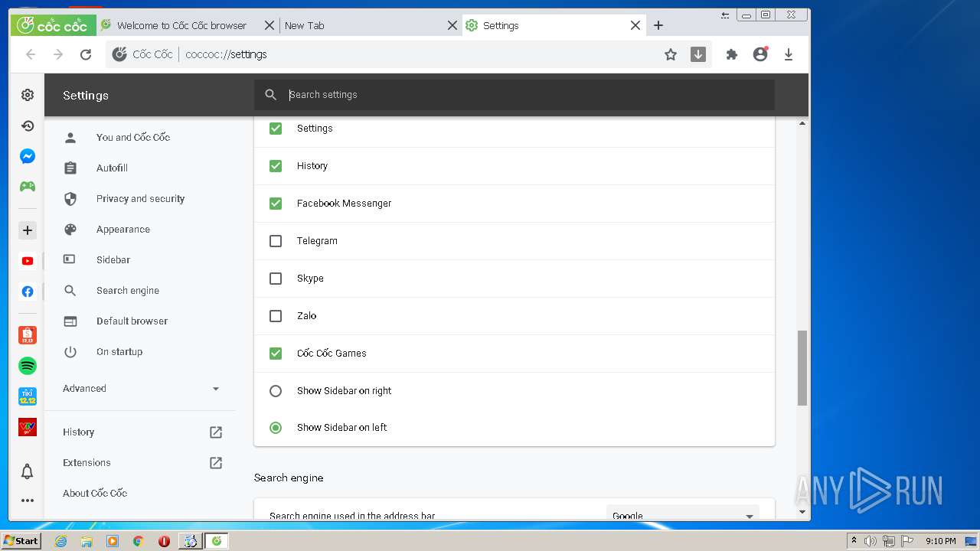Open Default browser section
Image resolution: width=980 pixels, height=551 pixels.
point(132,321)
